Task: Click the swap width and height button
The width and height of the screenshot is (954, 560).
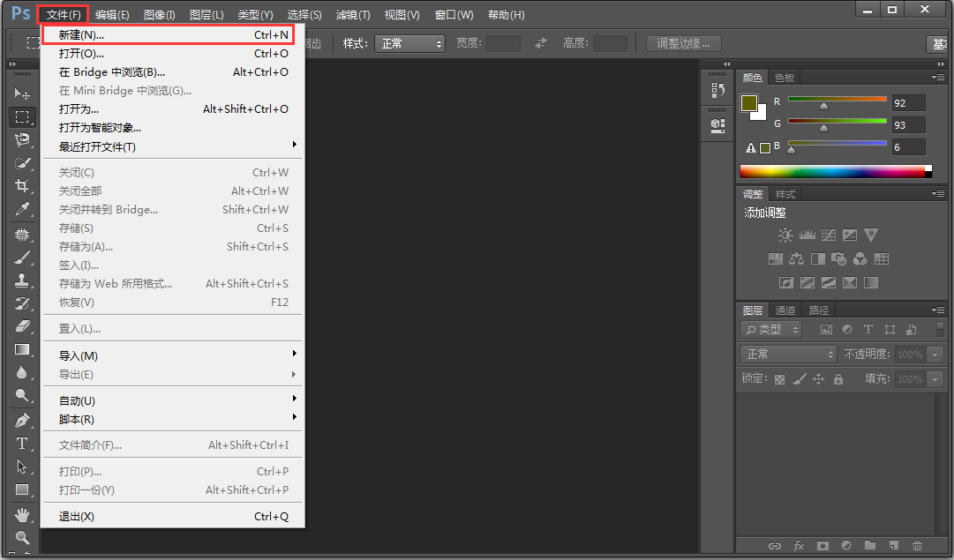Action: point(541,43)
